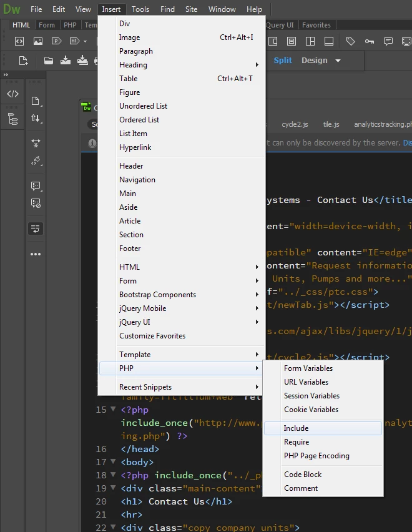
Task: Click the tag icon in Insert panel
Action: (x=351, y=41)
